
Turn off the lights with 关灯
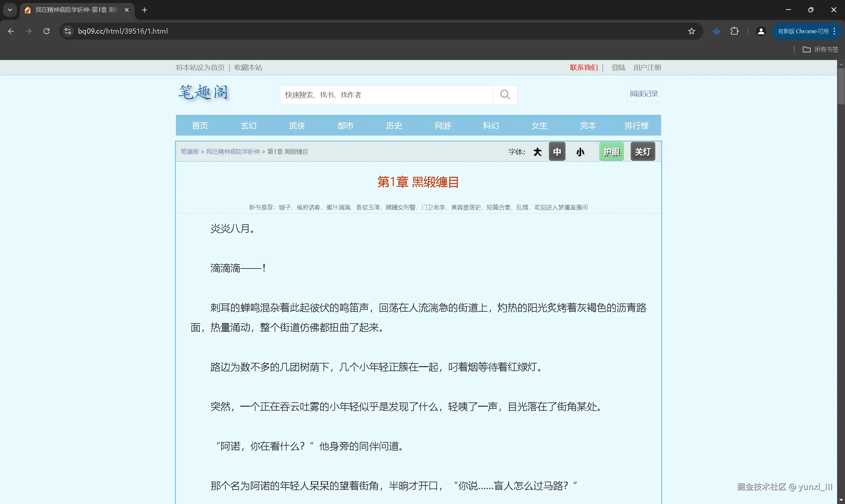pyautogui.click(x=643, y=151)
